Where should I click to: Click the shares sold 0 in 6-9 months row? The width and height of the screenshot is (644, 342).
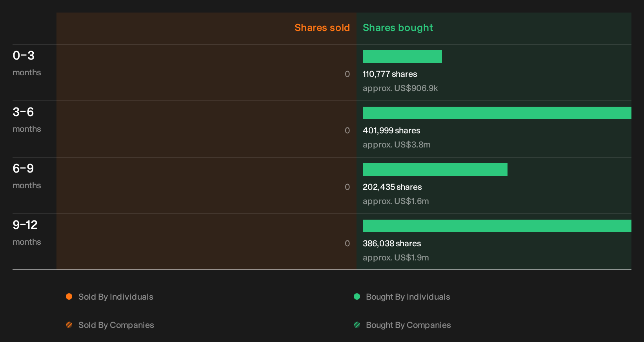coord(347,187)
